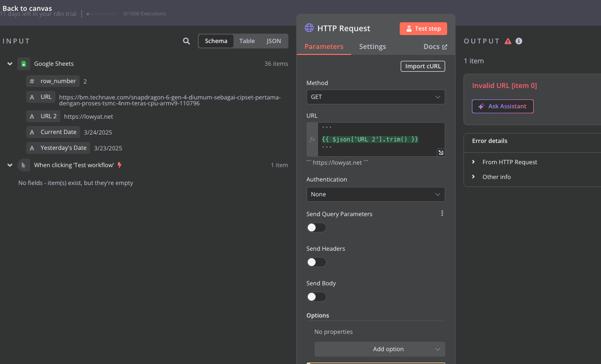Switch to the Settings tab

372,46
